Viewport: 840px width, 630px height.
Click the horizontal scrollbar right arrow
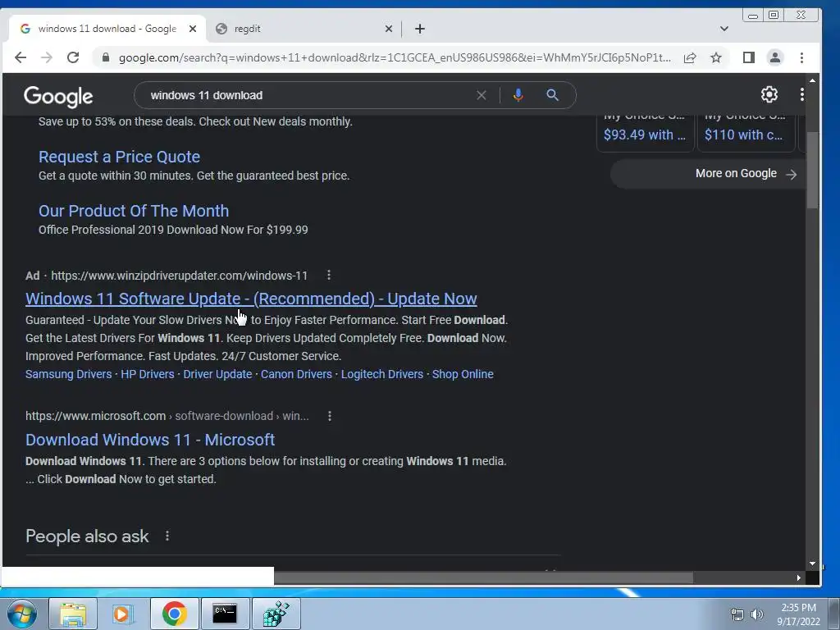coord(798,577)
